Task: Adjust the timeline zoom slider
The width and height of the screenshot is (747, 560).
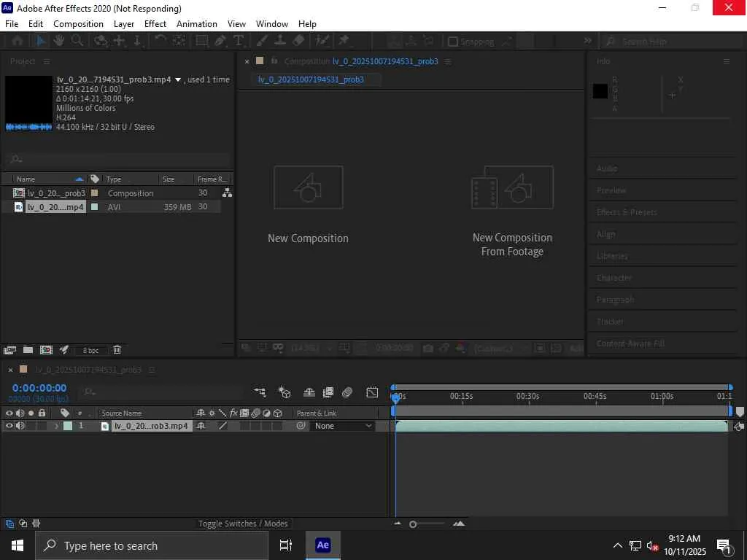Action: (x=413, y=524)
